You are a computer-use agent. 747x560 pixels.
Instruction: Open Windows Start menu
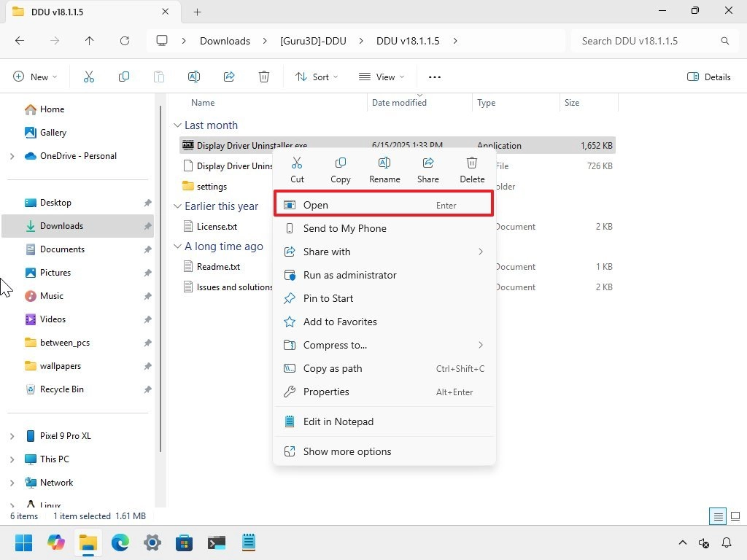23,542
